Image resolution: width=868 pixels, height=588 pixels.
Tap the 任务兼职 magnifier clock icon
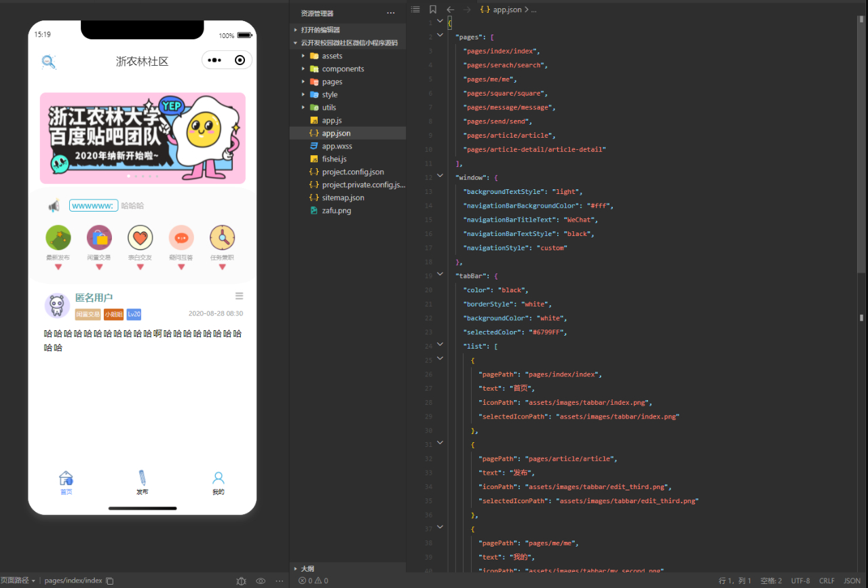223,237
